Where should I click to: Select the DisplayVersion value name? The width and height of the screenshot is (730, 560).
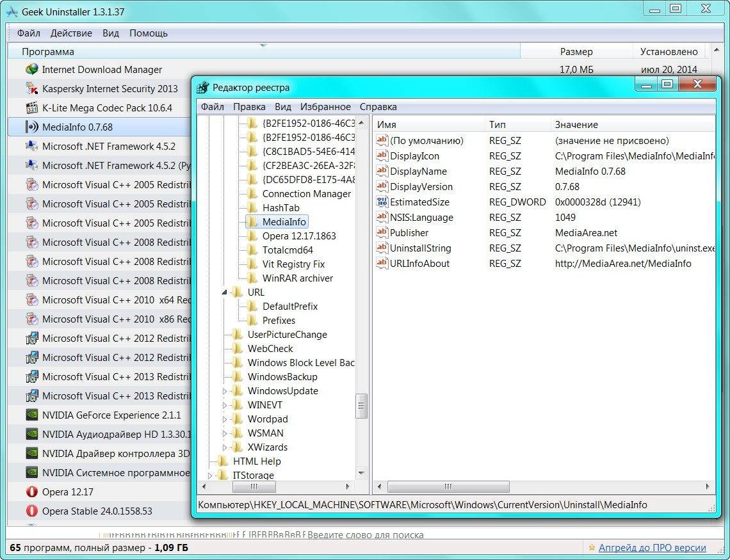coord(421,186)
